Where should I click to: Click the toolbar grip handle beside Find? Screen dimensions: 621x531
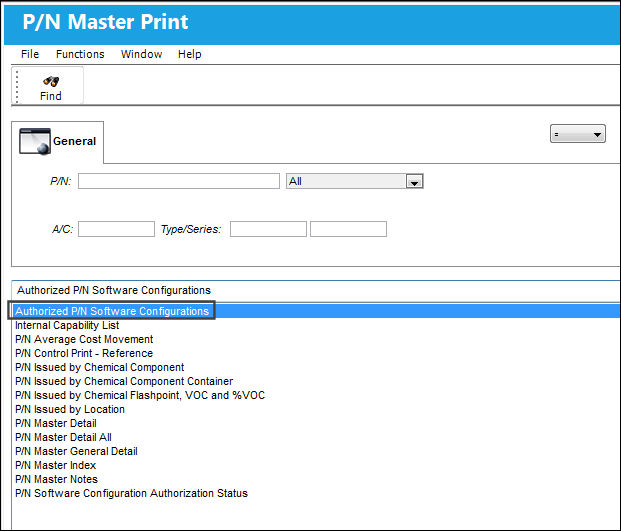tap(17, 86)
